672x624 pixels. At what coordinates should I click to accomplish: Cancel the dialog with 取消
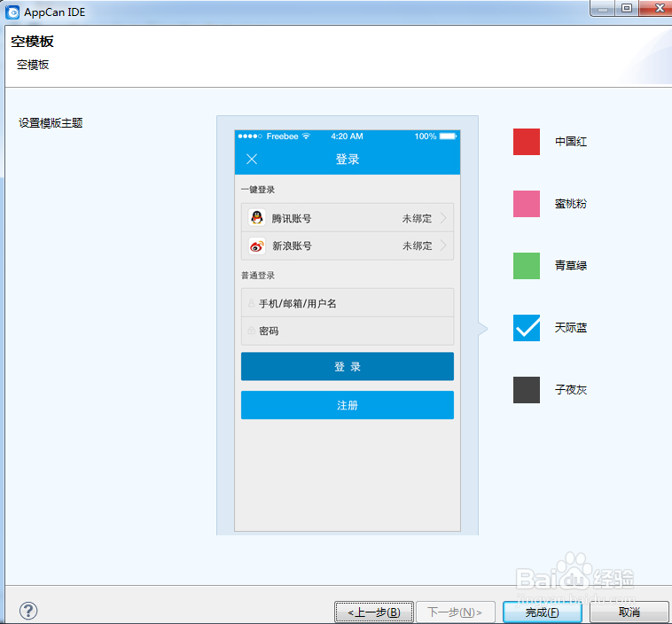[629, 612]
